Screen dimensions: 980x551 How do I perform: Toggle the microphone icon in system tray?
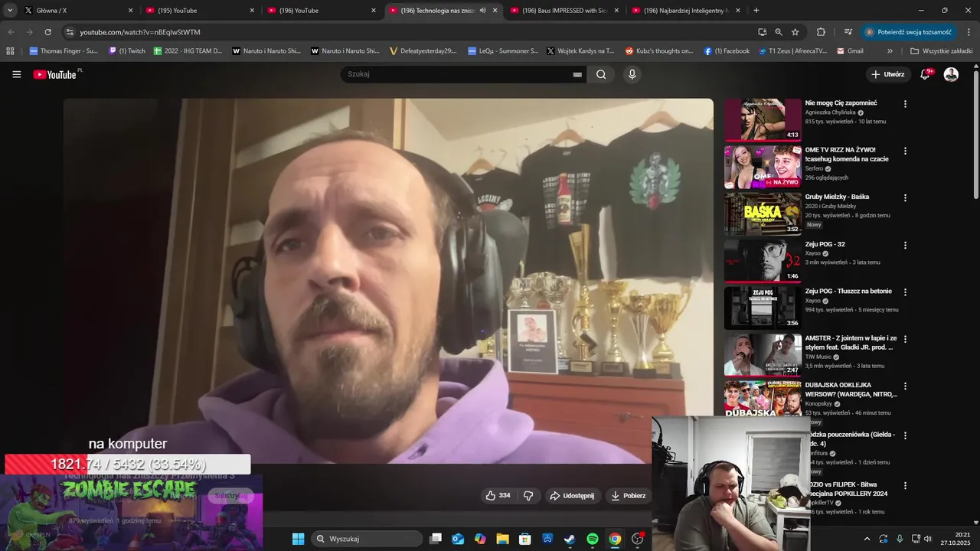click(900, 539)
